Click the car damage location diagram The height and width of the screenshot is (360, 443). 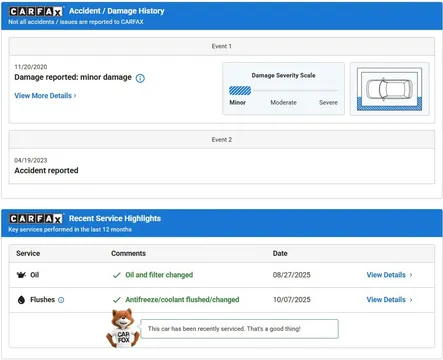(389, 89)
